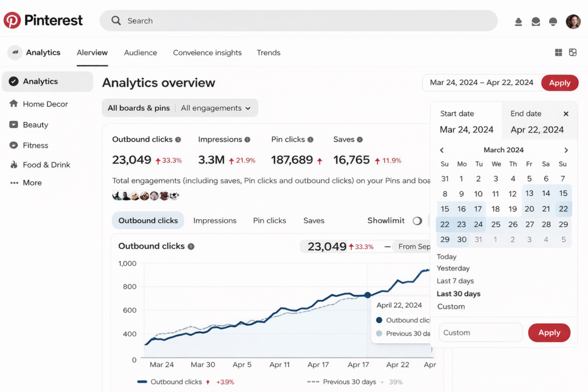Screen dimensions: 588x392
Task: Click the upload icon in the top bar
Action: tap(519, 21)
